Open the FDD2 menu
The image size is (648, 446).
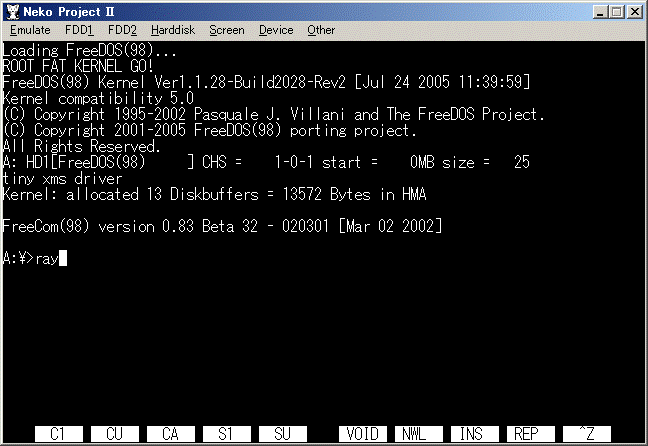(x=122, y=30)
